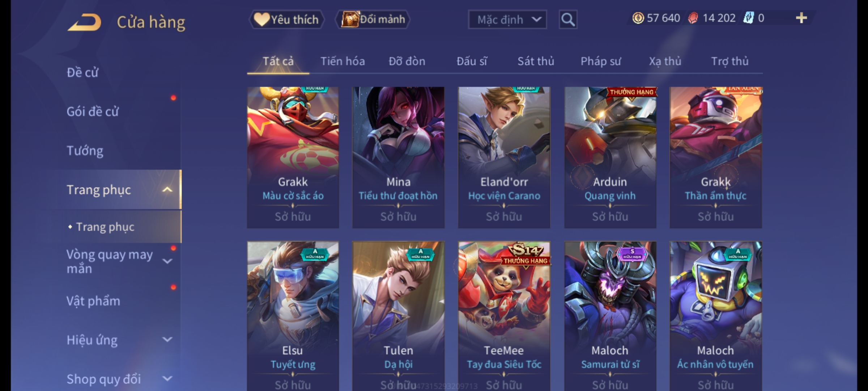Open the Mặc định sort dropdown
This screenshot has height=391, width=868.
click(x=507, y=20)
